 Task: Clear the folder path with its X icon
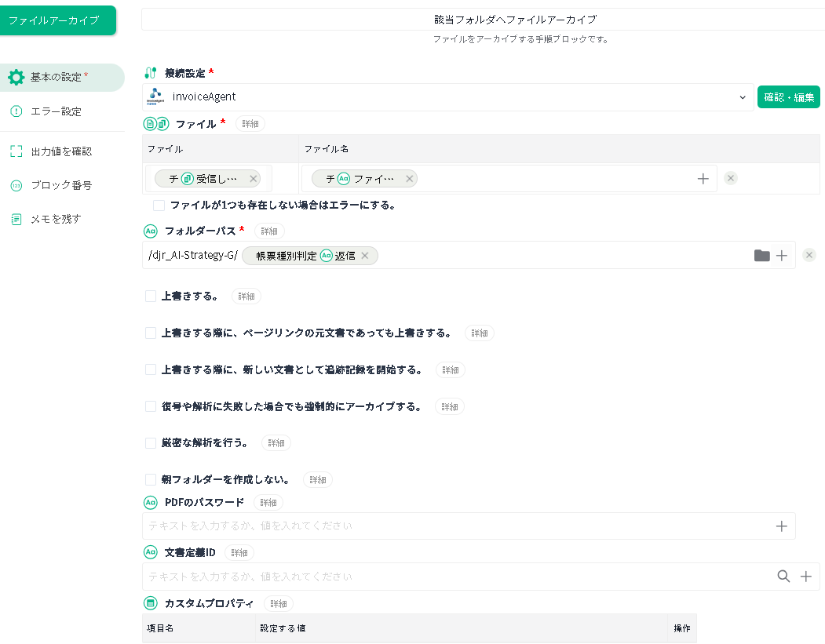coord(809,255)
